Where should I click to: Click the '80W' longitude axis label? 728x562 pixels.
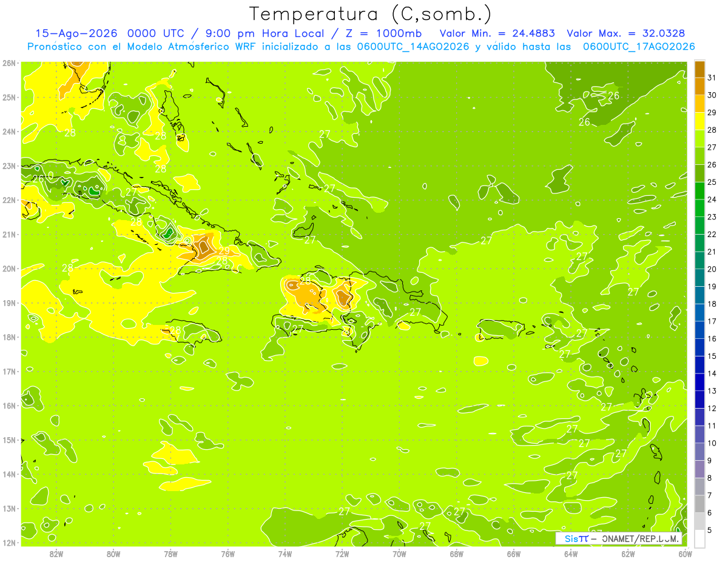(113, 554)
